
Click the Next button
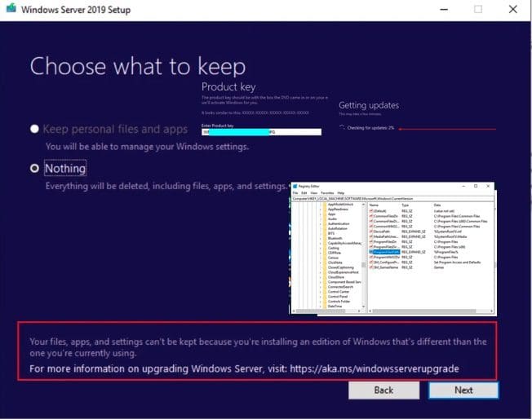coord(463,390)
